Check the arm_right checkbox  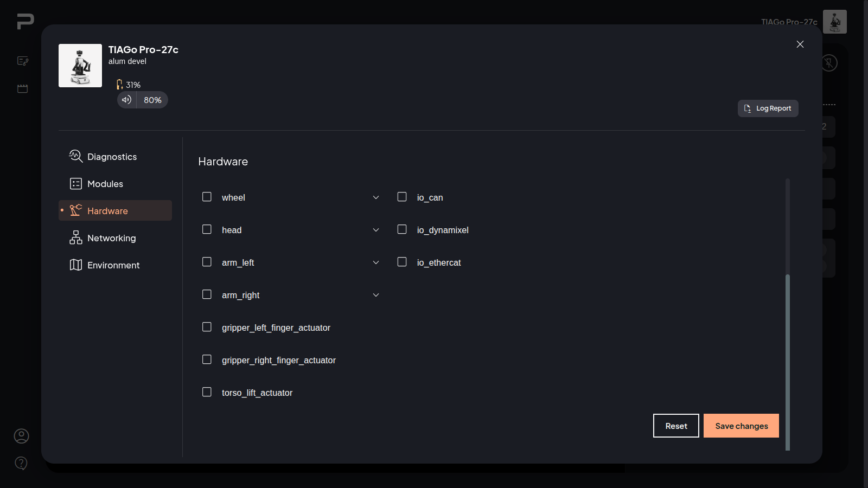[x=207, y=294]
